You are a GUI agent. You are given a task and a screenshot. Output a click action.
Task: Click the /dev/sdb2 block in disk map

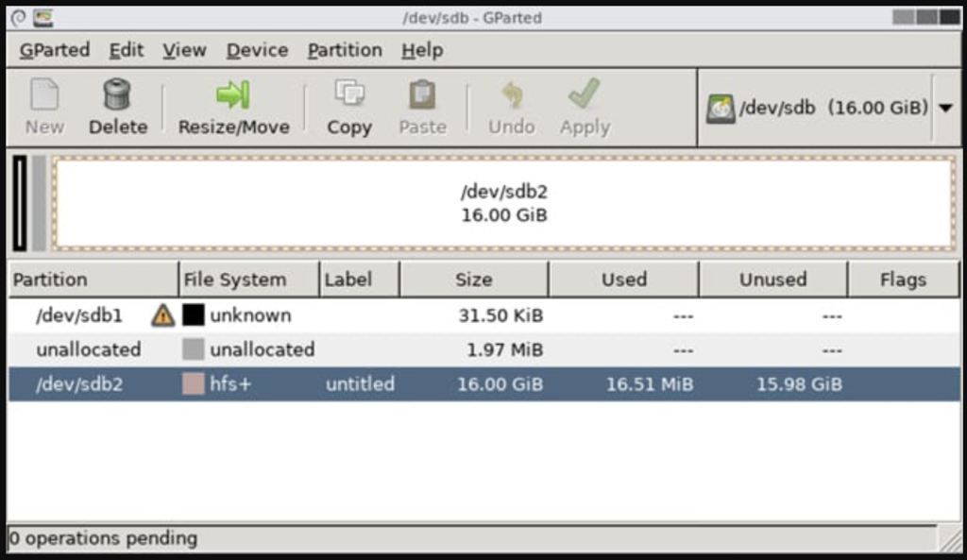[x=503, y=203]
